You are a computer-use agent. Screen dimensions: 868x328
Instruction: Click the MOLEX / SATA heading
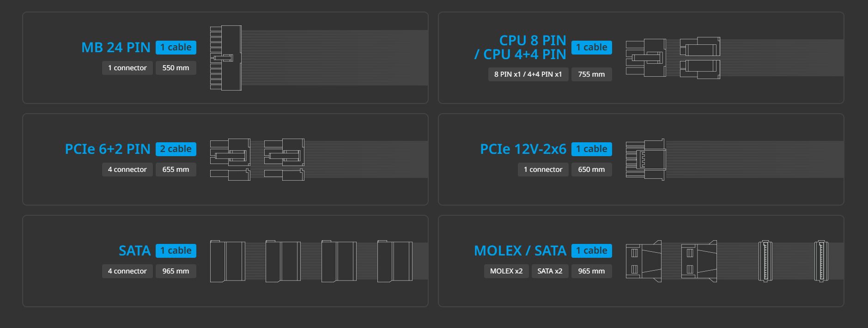coord(520,251)
